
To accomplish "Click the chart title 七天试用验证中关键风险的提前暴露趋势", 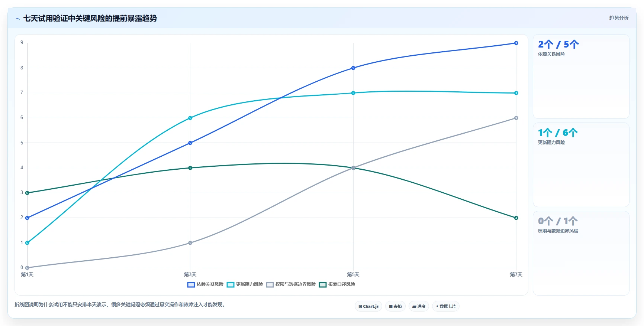I will (90, 18).
